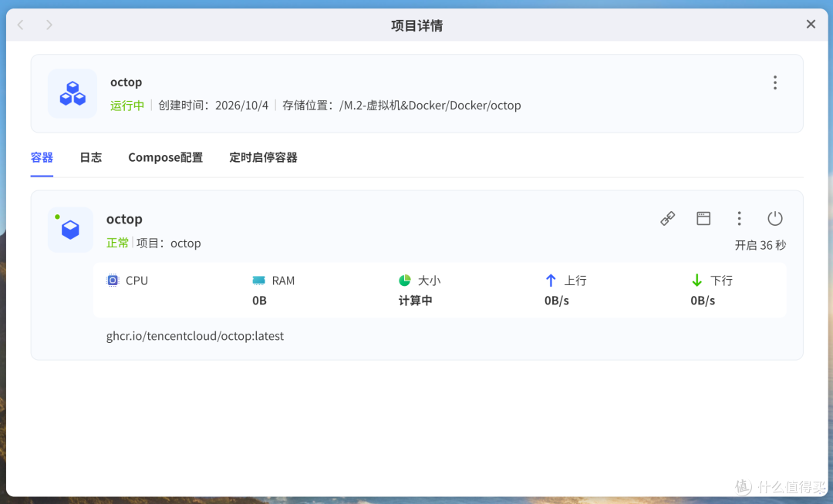
Task: Click the octop project cubes icon
Action: tap(73, 93)
